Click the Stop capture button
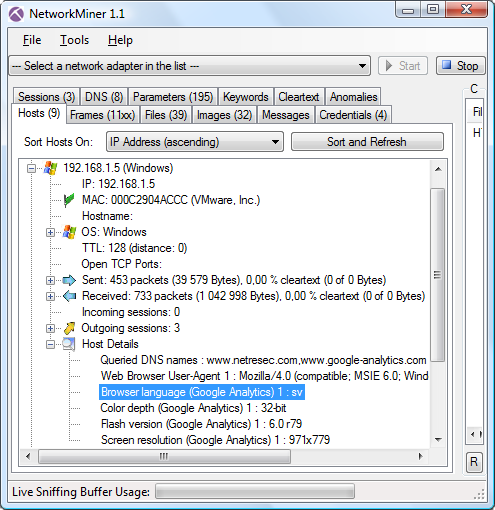The height and width of the screenshot is (510, 495). pyautogui.click(x=461, y=66)
